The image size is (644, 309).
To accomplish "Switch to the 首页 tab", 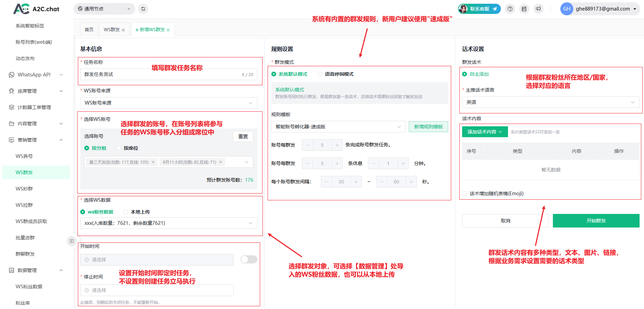I will [x=89, y=30].
